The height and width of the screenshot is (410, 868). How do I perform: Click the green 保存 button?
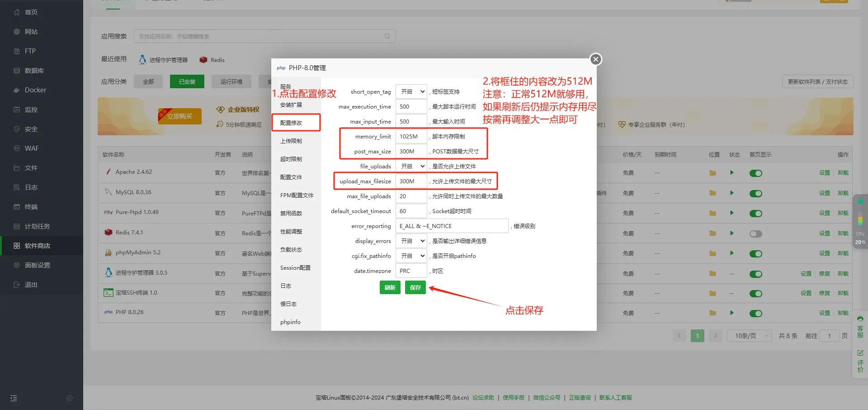click(x=415, y=288)
